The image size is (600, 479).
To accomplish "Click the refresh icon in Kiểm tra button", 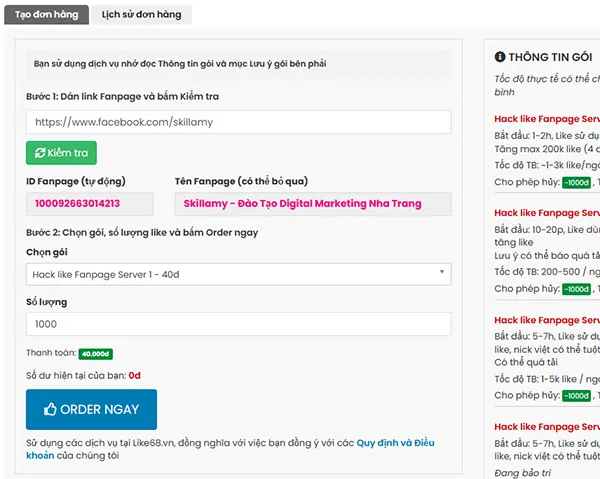I will (x=40, y=153).
